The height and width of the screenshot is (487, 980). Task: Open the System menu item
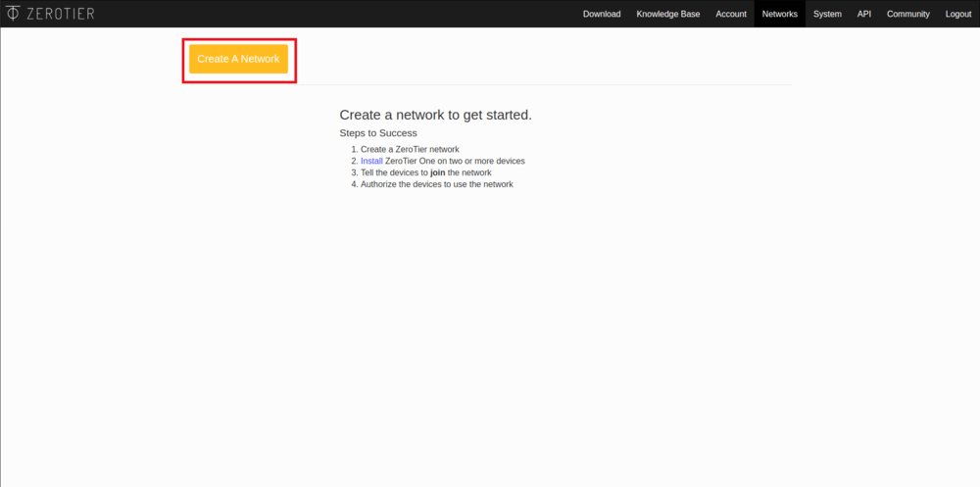point(827,14)
